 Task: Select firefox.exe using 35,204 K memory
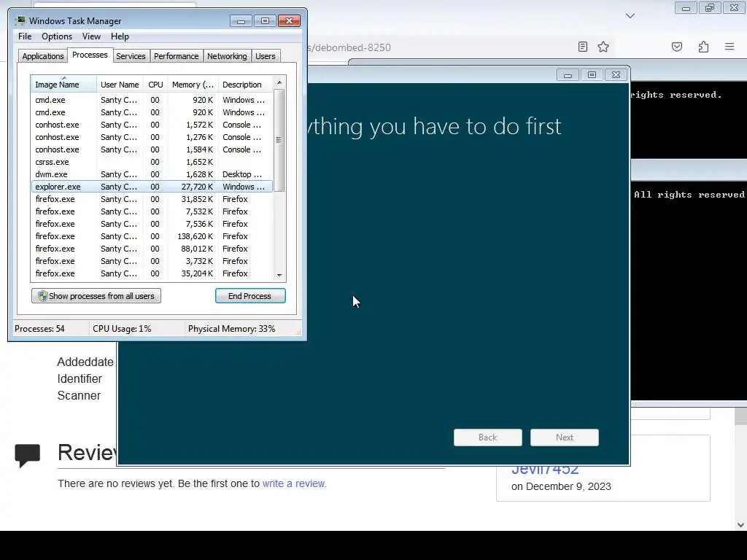152,273
